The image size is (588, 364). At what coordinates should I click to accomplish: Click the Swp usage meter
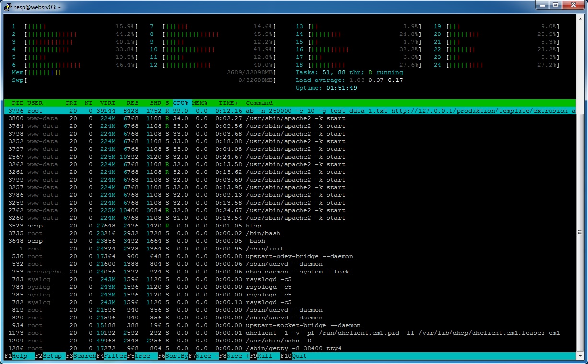click(x=144, y=80)
